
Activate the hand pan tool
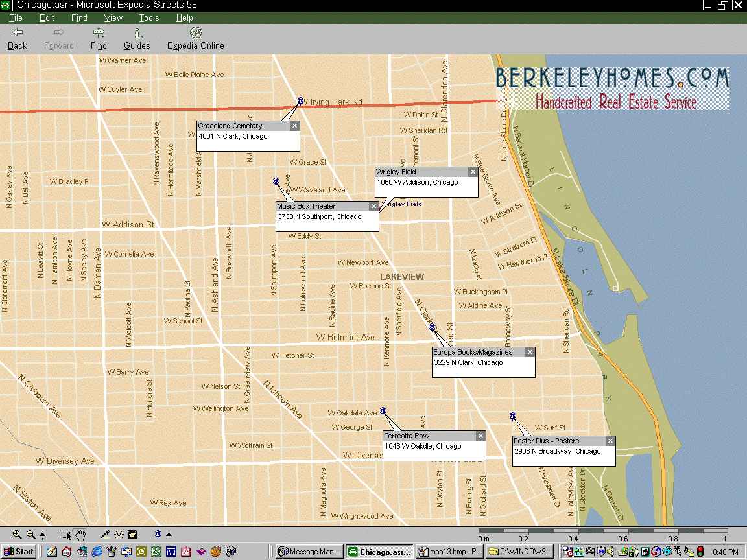80,535
